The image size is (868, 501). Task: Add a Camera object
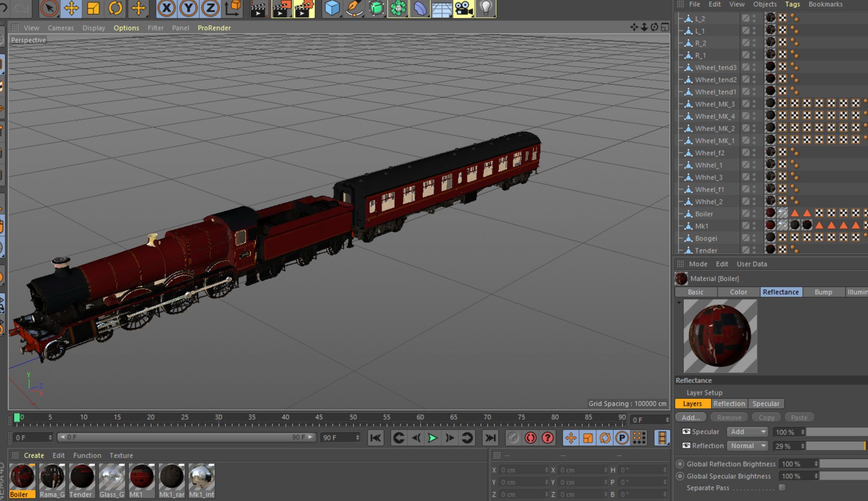[464, 8]
